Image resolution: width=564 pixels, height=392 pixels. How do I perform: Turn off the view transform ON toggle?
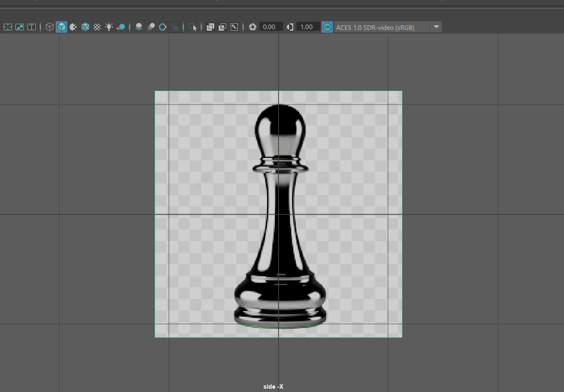coord(327,27)
